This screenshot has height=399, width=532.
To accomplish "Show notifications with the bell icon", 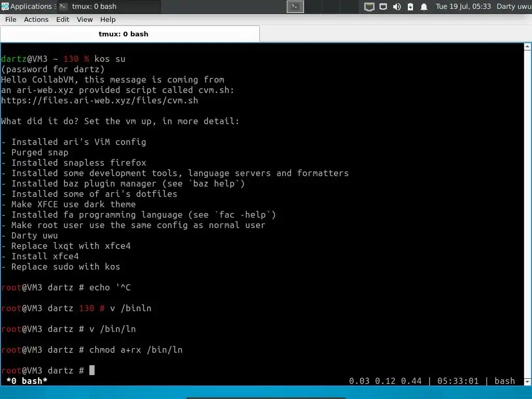I will pyautogui.click(x=424, y=7).
